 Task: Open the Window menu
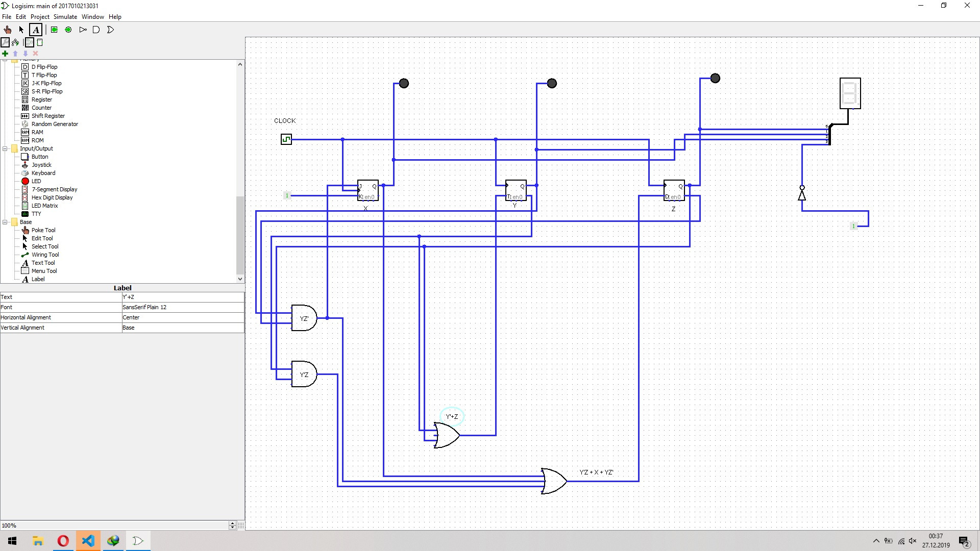93,17
